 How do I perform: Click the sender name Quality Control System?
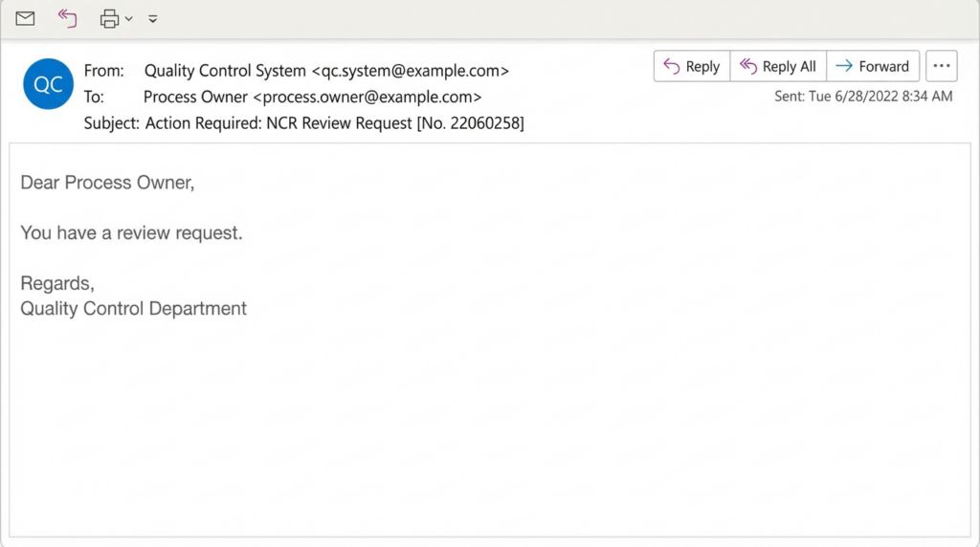225,71
